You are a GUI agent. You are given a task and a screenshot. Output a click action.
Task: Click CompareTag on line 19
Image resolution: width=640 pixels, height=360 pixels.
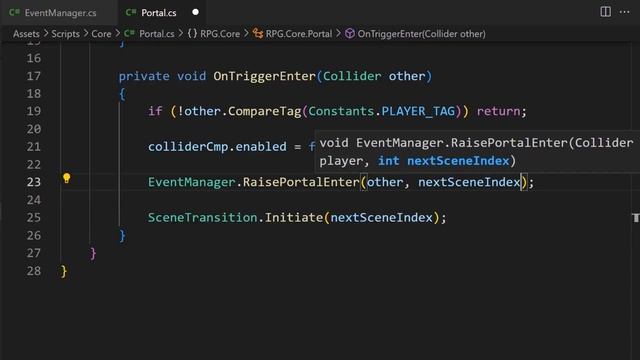264,111
